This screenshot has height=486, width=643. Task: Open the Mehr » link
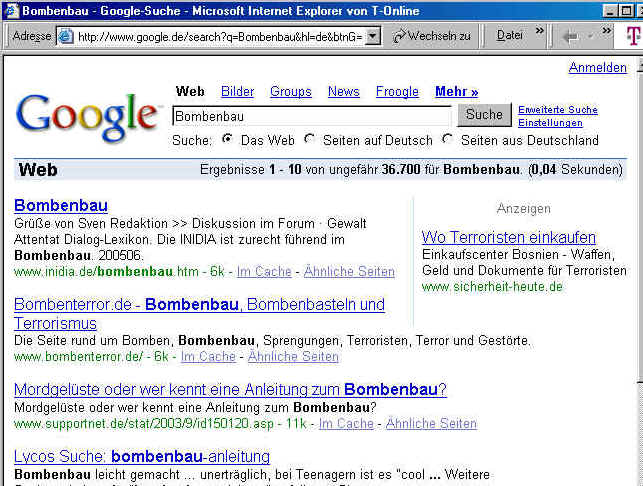457,91
